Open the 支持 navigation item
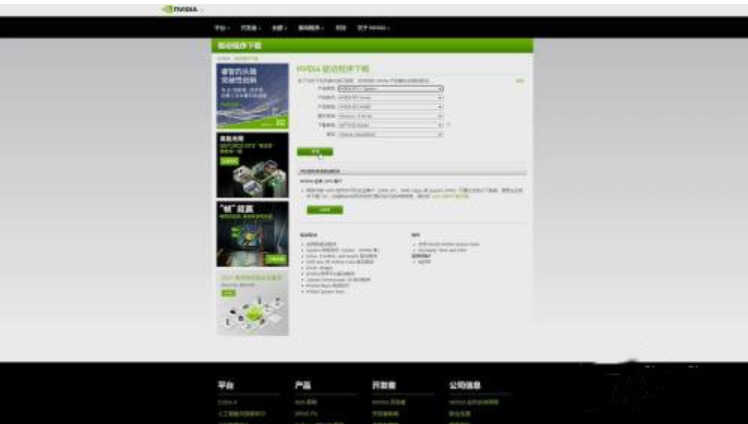Viewport: 748px width, 424px height. (x=341, y=28)
